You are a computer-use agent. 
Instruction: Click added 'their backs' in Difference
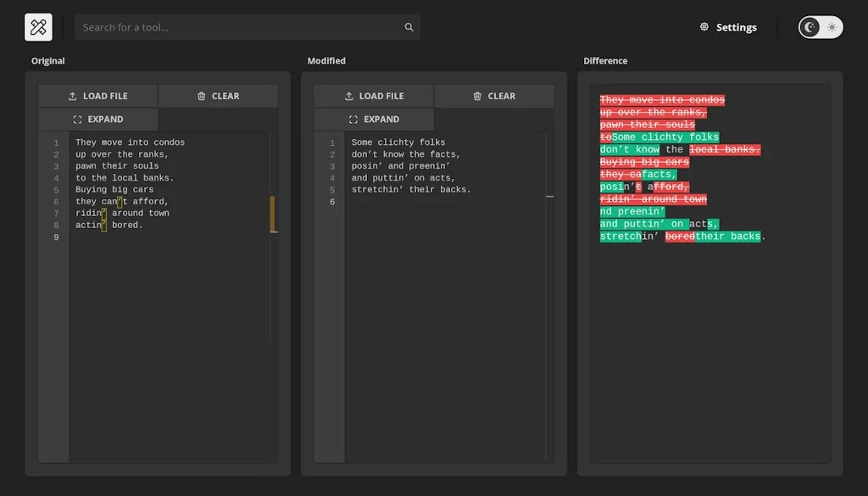(x=728, y=237)
